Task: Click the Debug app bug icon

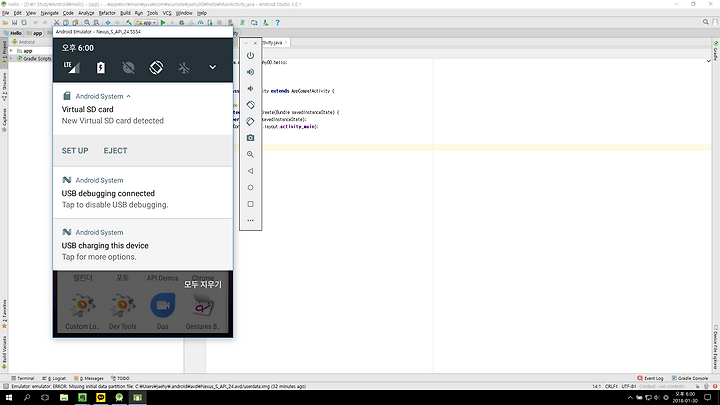Action: pyautogui.click(x=182, y=22)
